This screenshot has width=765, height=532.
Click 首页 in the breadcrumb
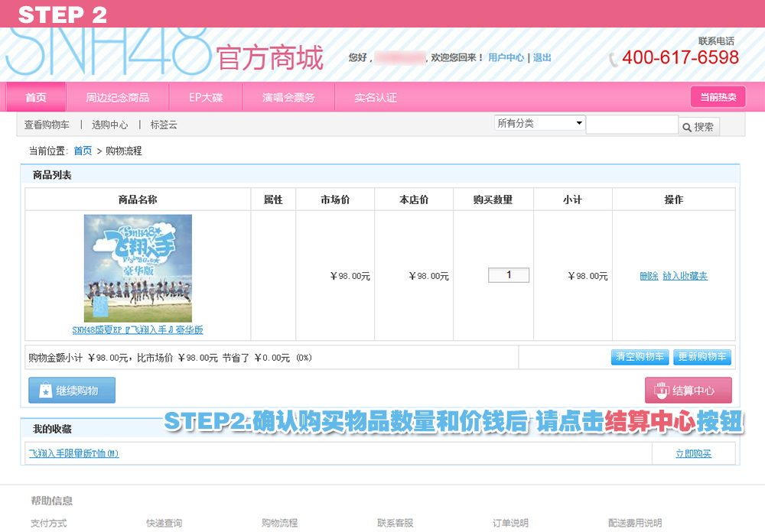(83, 151)
